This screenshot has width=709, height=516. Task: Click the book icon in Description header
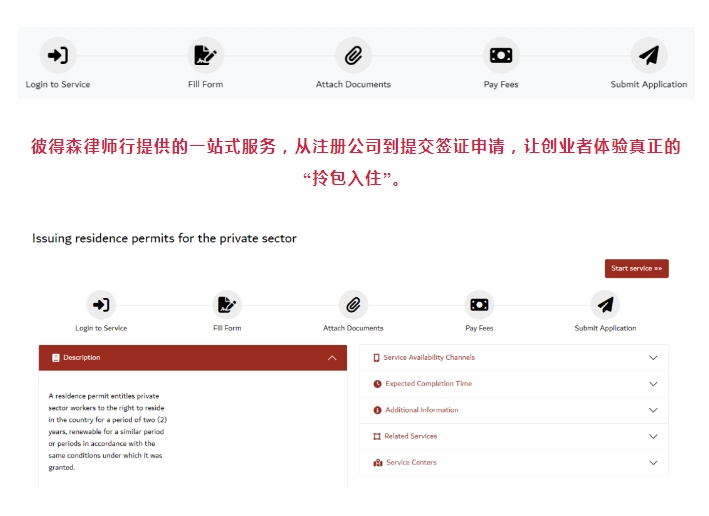pyautogui.click(x=56, y=358)
